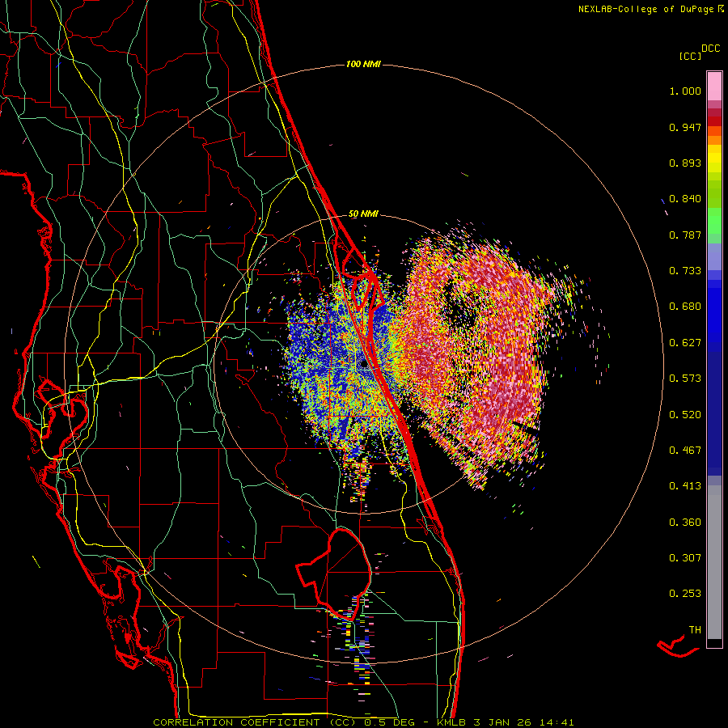Click the 0.893 legend value
This screenshot has height=728, width=728.
pyautogui.click(x=685, y=163)
